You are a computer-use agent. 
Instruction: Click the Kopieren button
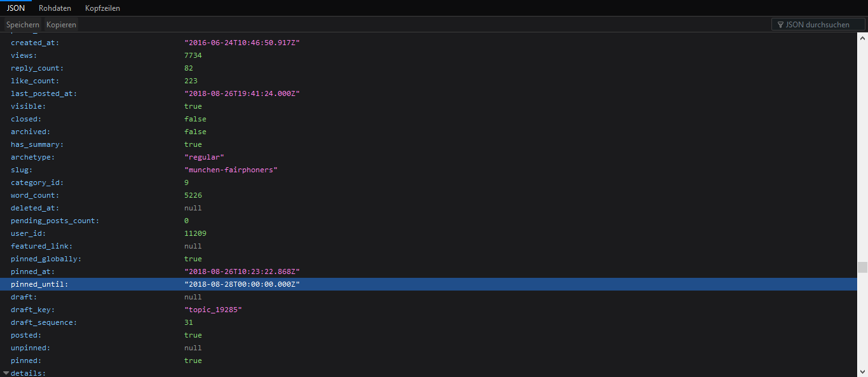click(x=61, y=25)
